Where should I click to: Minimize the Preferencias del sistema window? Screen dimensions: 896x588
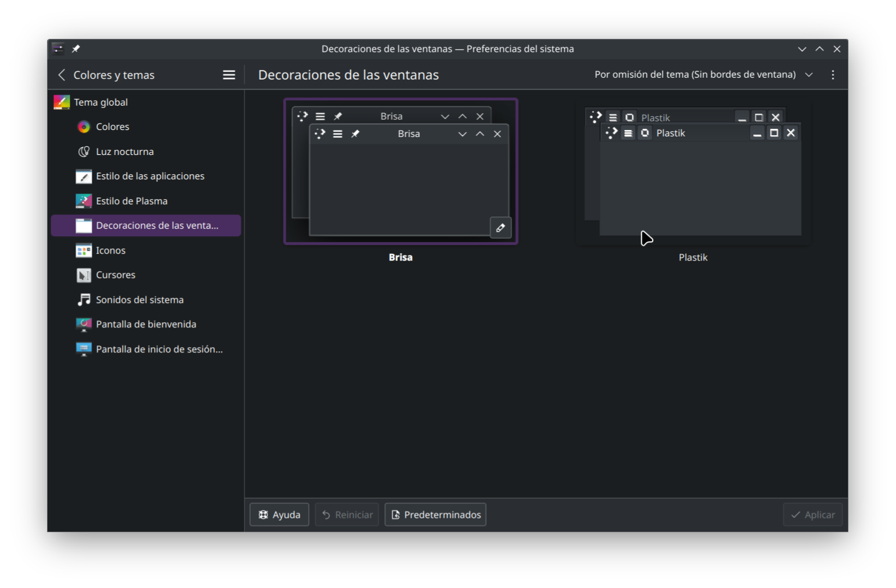click(x=802, y=49)
